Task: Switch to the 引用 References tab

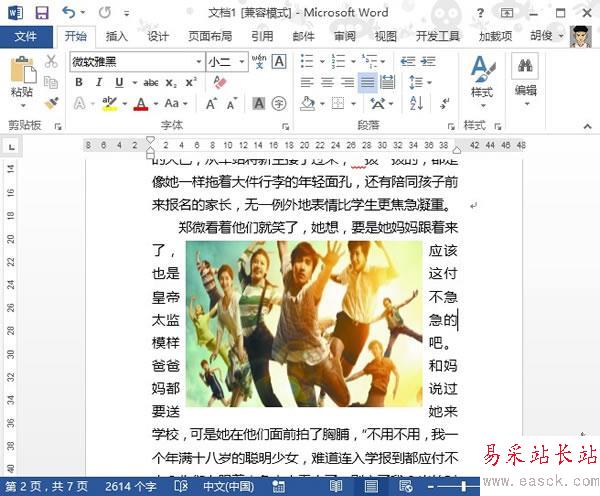Action: point(262,36)
